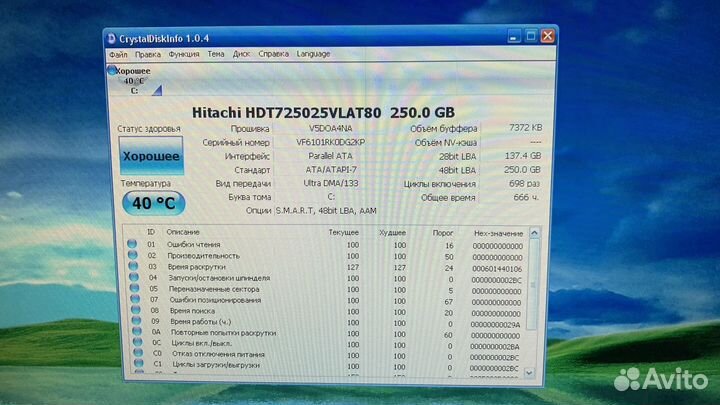The height and width of the screenshot is (405, 720).
Task: Click the status circle for Ошибки чтения row
Action: [132, 244]
